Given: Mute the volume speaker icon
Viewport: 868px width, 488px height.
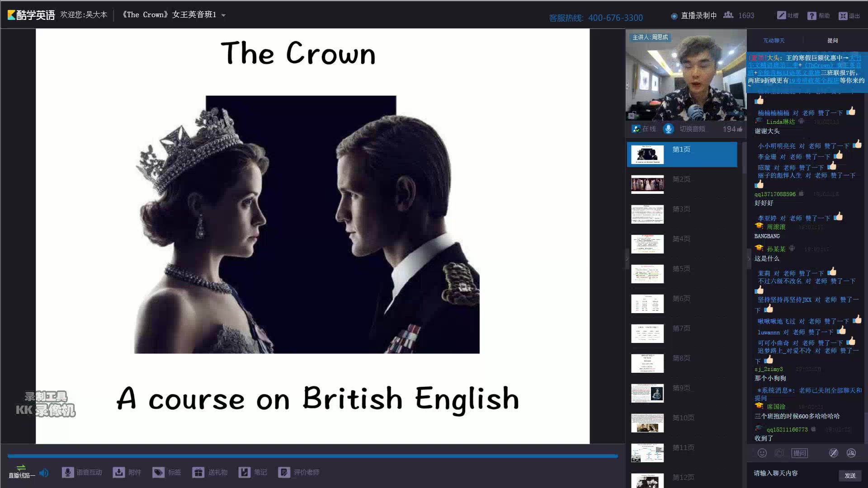Looking at the screenshot, I should pos(44,473).
